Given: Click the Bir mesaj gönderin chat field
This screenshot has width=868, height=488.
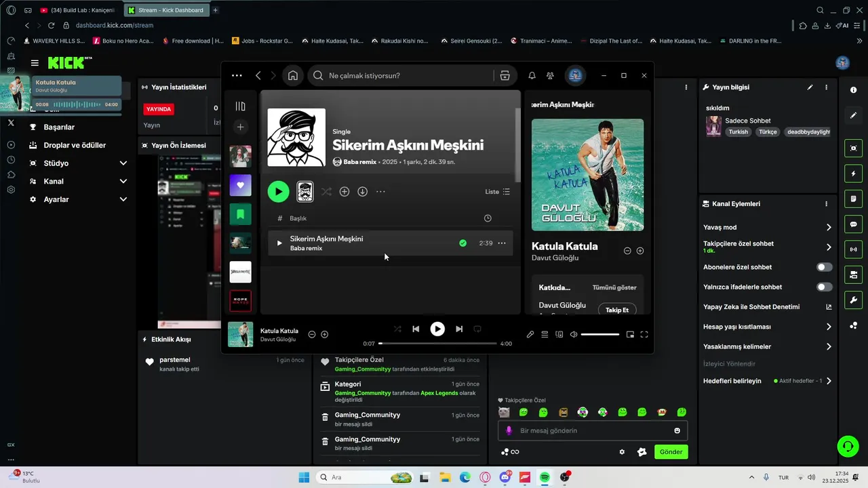Looking at the screenshot, I should [x=593, y=430].
